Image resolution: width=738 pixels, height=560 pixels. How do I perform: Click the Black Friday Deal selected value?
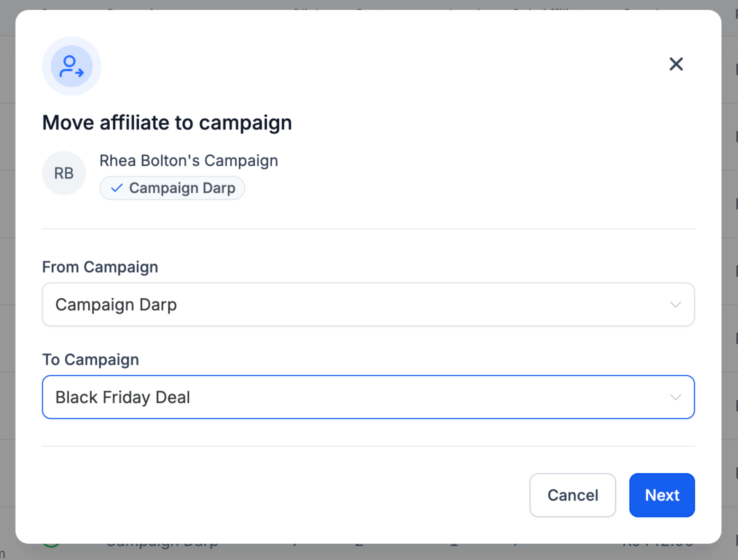[x=123, y=397]
